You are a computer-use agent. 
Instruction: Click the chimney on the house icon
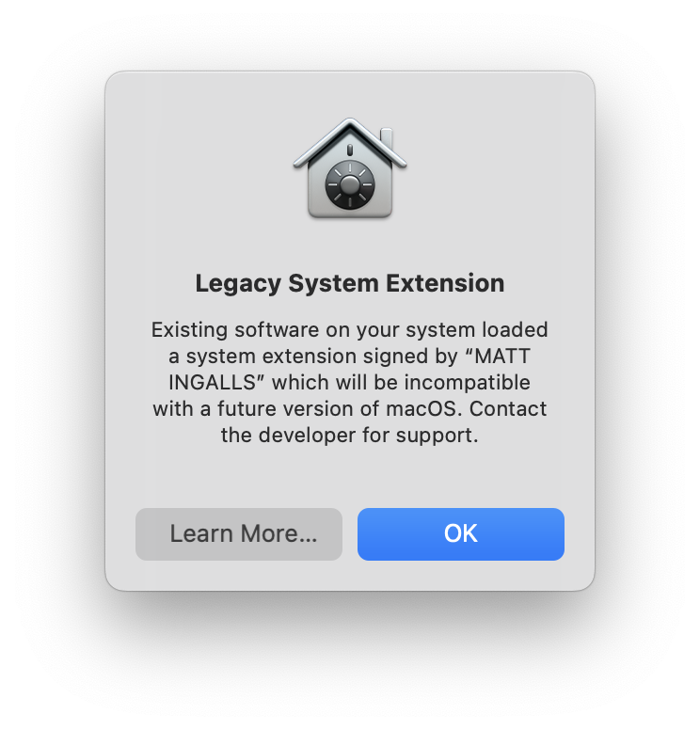tap(386, 139)
